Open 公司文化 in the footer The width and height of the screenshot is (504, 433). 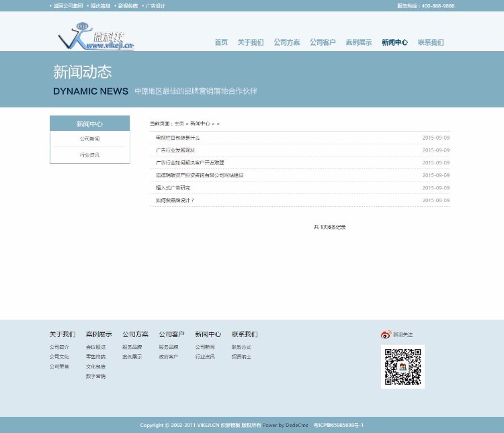click(x=59, y=357)
